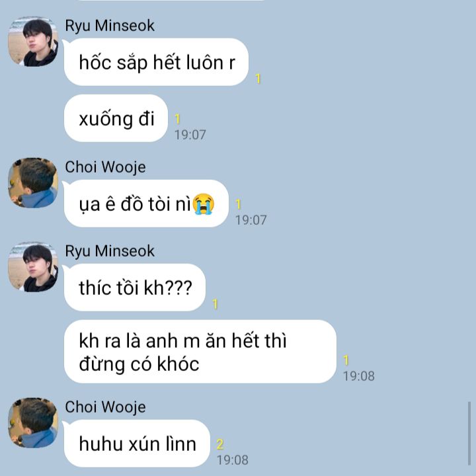
Task: Select the bottom Choi Wooje sender name
Action: (x=105, y=407)
